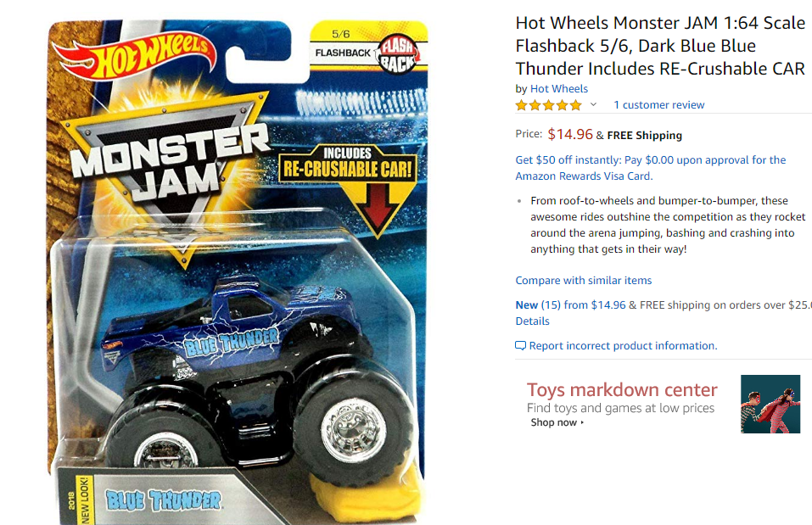812x525 pixels.
Task: Click the red down arrow on package
Action: pos(379,206)
